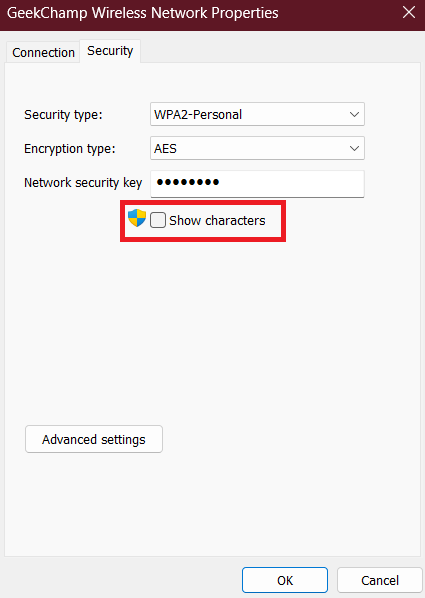Open Advanced settings

tap(94, 439)
